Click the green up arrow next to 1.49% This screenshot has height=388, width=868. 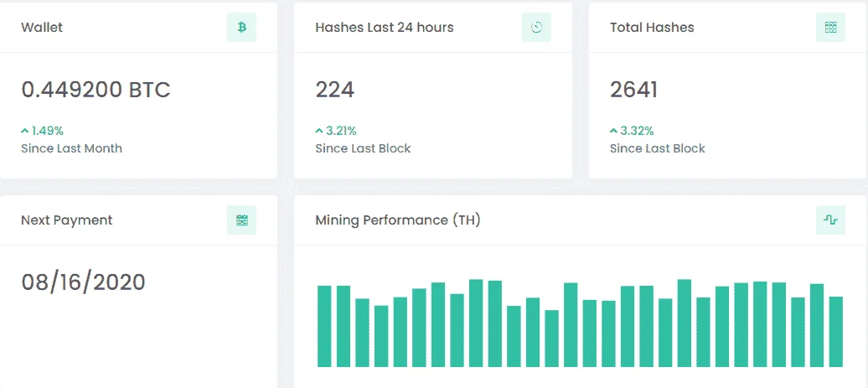(x=24, y=132)
